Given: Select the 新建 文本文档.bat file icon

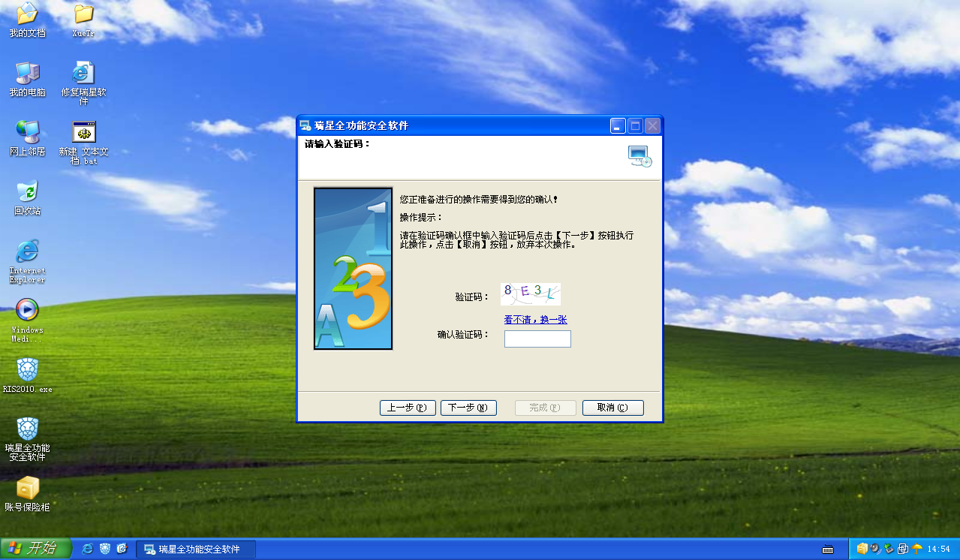Looking at the screenshot, I should tap(83, 142).
